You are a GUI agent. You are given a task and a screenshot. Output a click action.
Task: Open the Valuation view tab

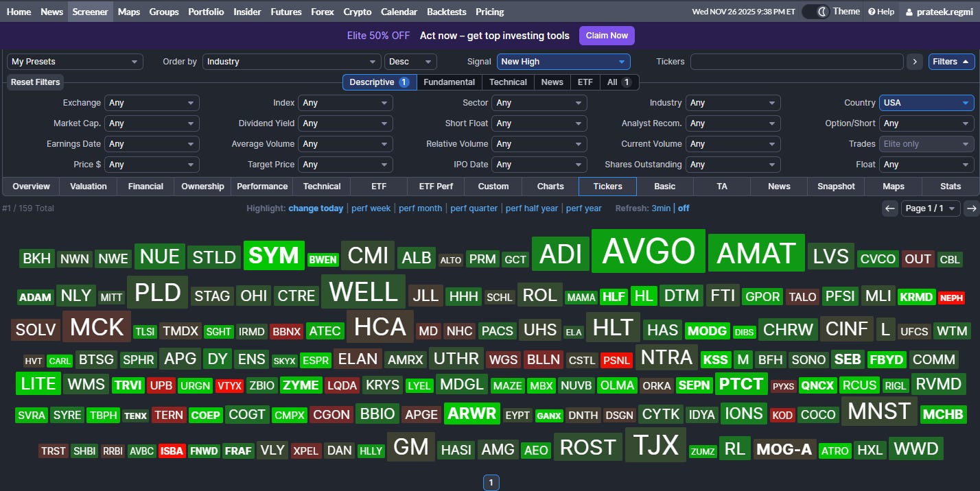pos(89,187)
